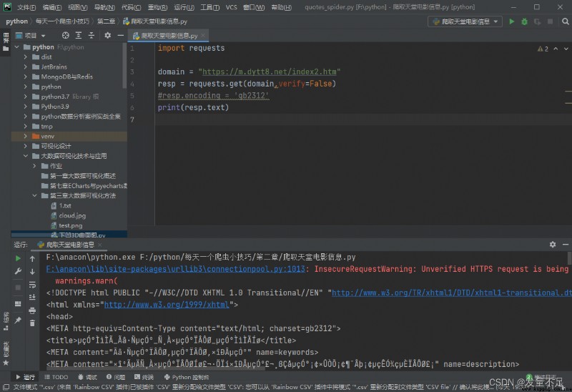Run with coverage icon in toolbar
Image resolution: width=572 pixels, height=392 pixels.
(537, 21)
